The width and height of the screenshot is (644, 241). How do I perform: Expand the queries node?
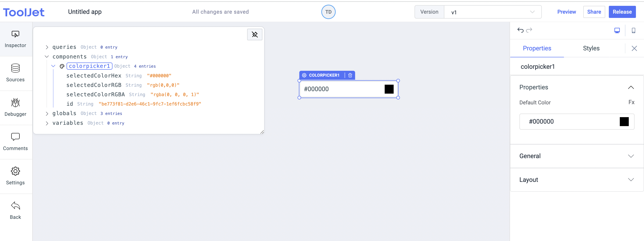[x=47, y=47]
